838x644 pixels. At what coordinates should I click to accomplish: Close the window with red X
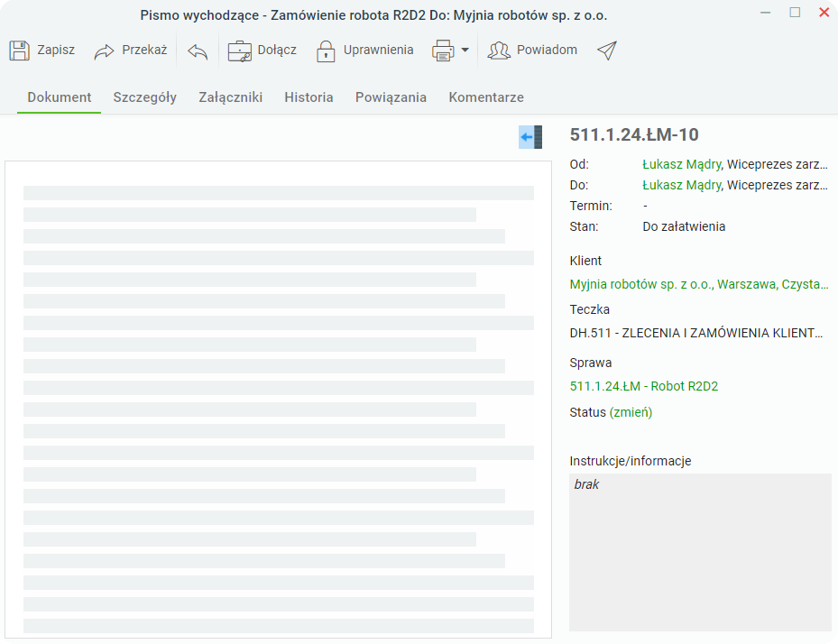(x=824, y=13)
